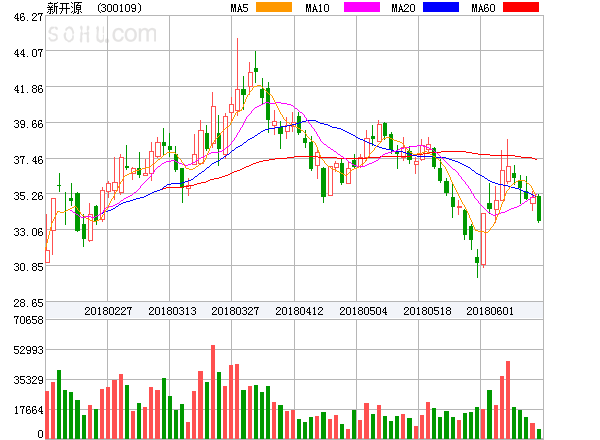
Task: Click the 20180227 date label
Action: 108,311
